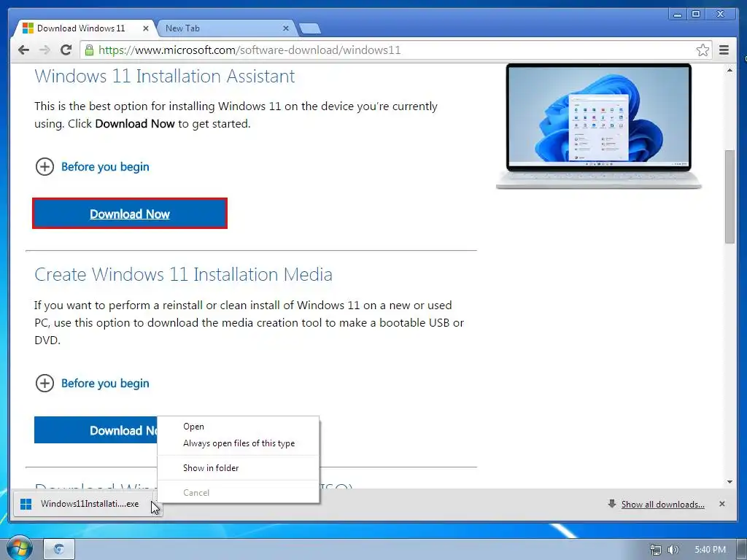Click the Windows 11 Installation Assistant heading
Viewport: 747px width, 560px height.
tap(164, 76)
